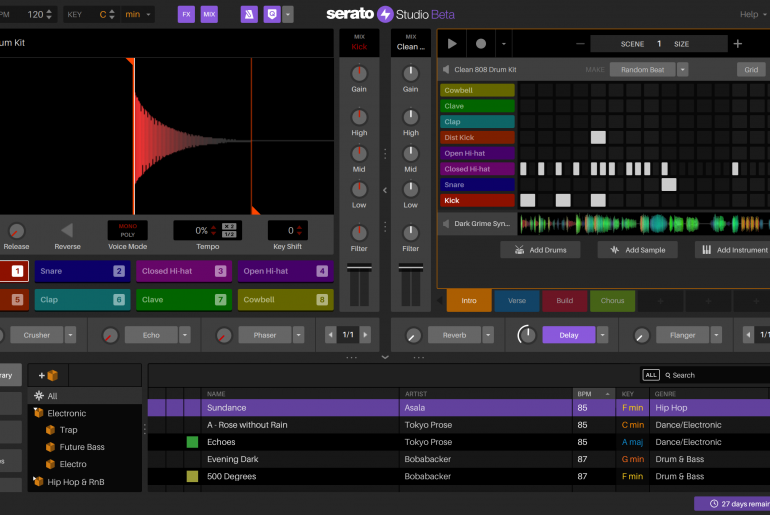Sort by the BPM column header
Image resolution: width=770 pixels, height=515 pixels.
pyautogui.click(x=593, y=394)
